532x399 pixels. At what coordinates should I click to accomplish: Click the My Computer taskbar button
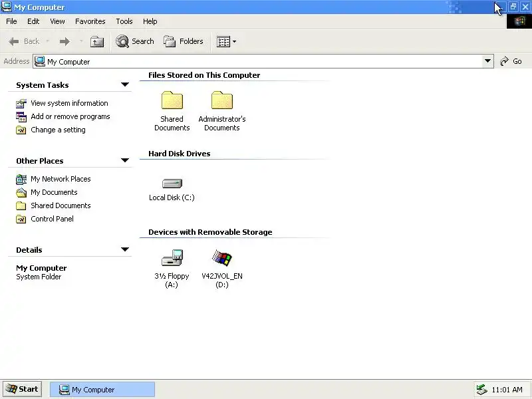pyautogui.click(x=102, y=390)
